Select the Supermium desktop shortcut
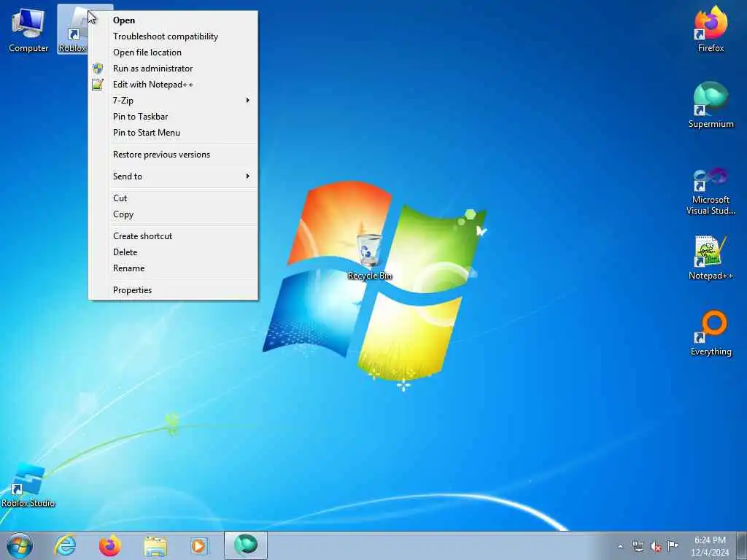Image resolution: width=747 pixels, height=560 pixels. [x=711, y=105]
